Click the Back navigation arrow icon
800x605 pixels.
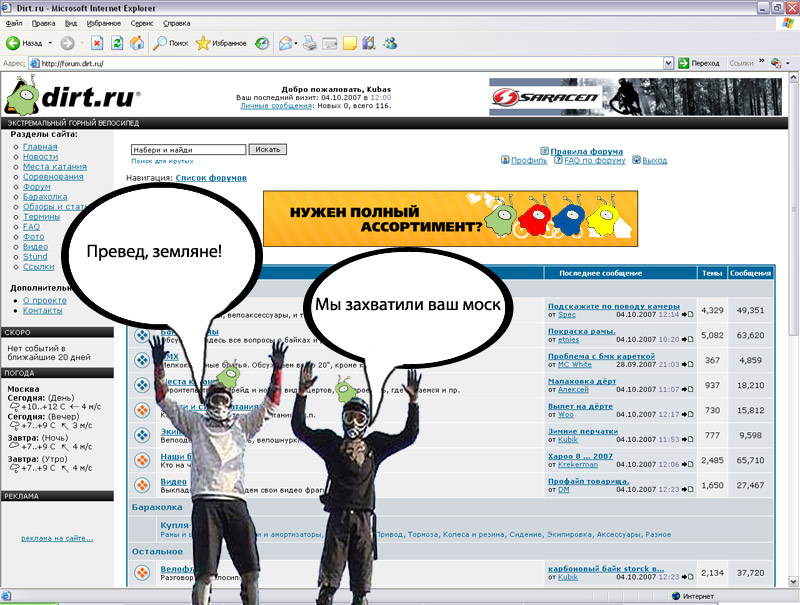click(x=13, y=43)
